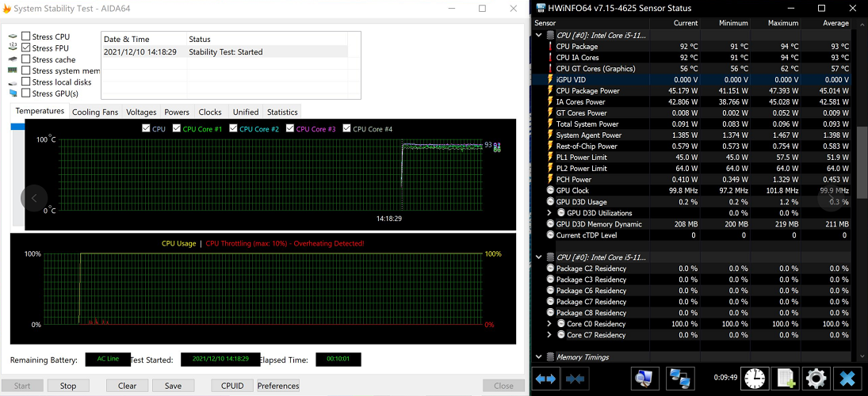
Task: Click the round icon next to GPU Clock
Action: pyautogui.click(x=550, y=190)
